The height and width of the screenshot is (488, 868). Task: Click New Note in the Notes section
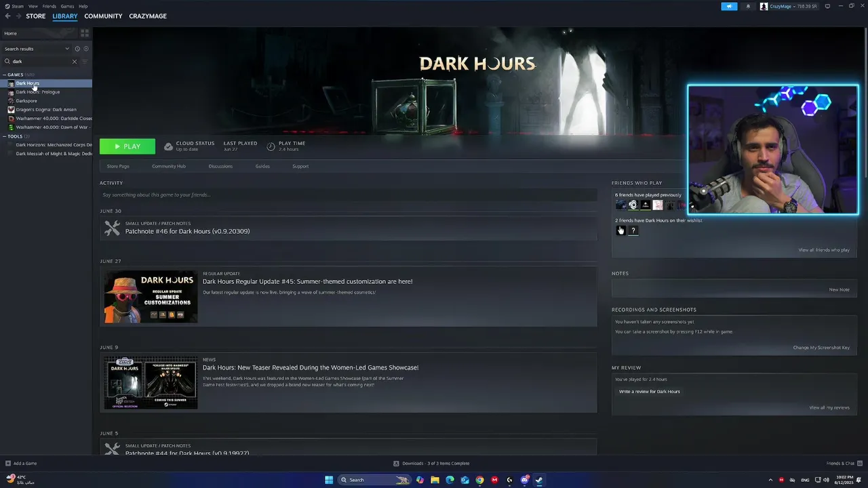tap(839, 289)
